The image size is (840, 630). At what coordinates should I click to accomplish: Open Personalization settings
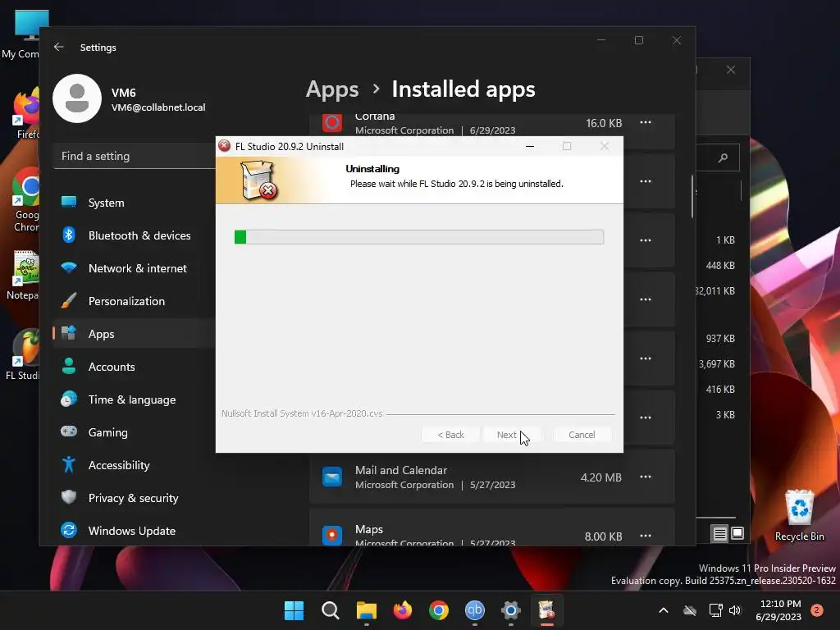(x=134, y=301)
